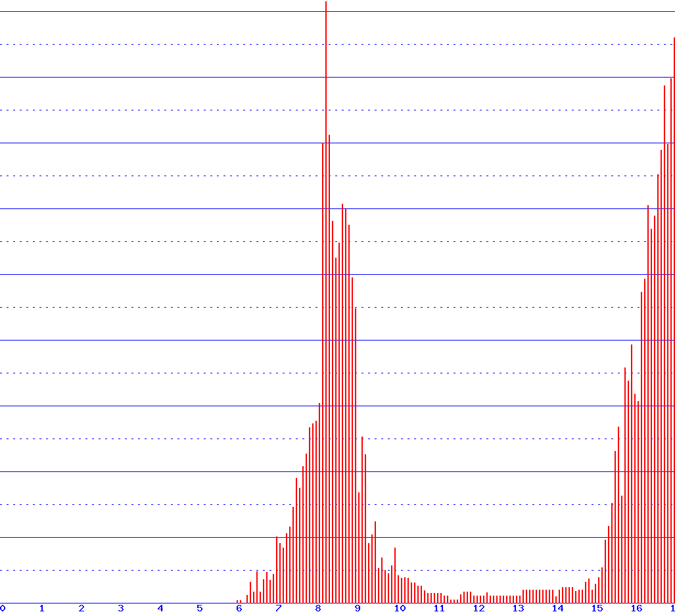Click the x-axis label 14

[557, 608]
